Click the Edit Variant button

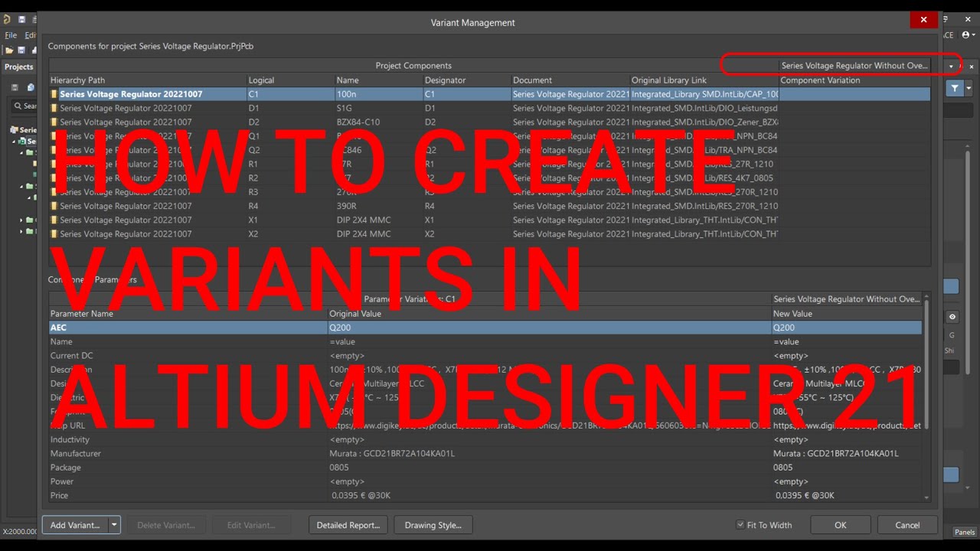click(x=250, y=525)
